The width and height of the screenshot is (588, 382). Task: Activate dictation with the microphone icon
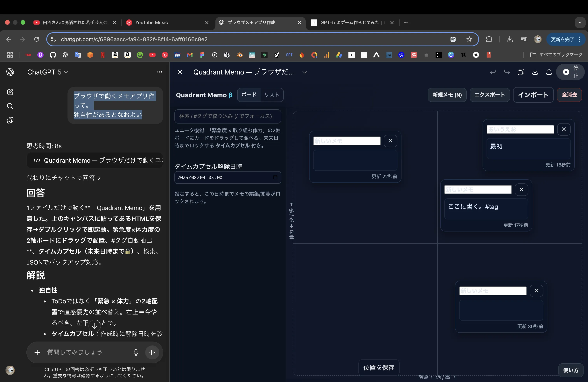pos(136,353)
